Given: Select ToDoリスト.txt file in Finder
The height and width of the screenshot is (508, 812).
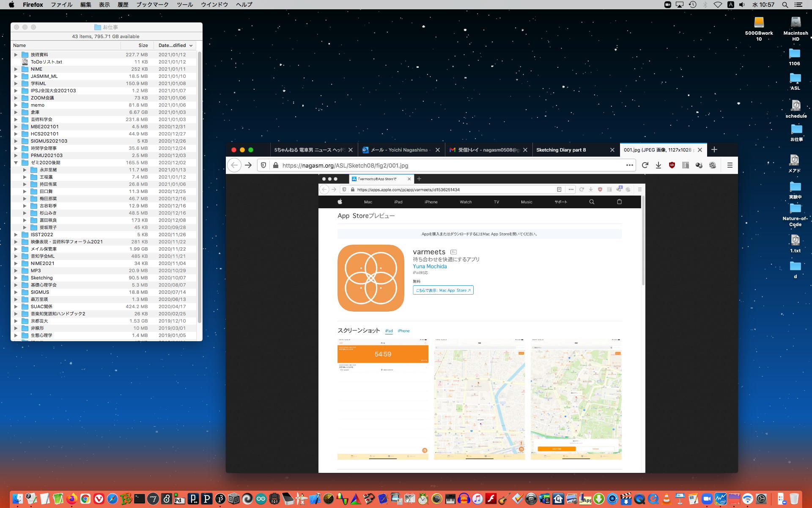Looking at the screenshot, I should 46,62.
